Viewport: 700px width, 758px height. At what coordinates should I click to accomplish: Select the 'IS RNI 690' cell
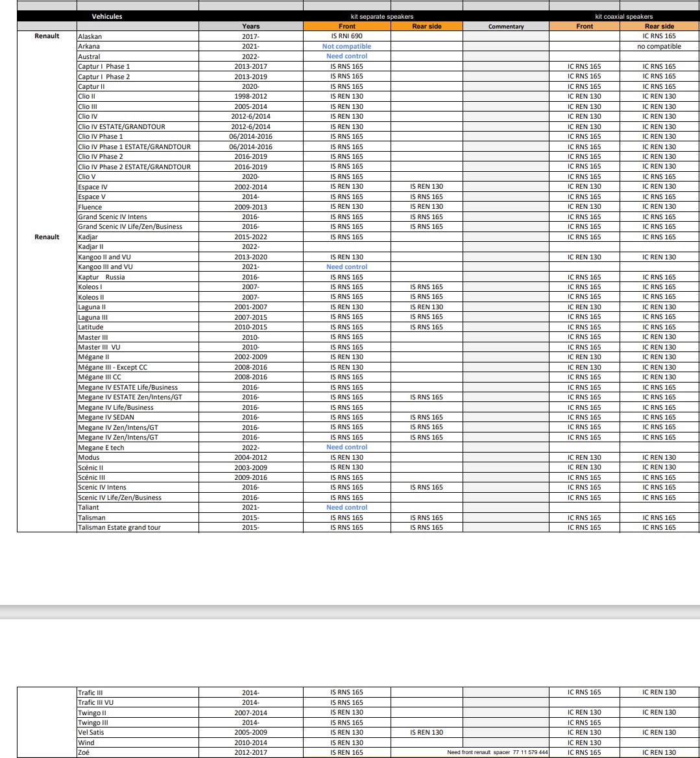pos(346,36)
